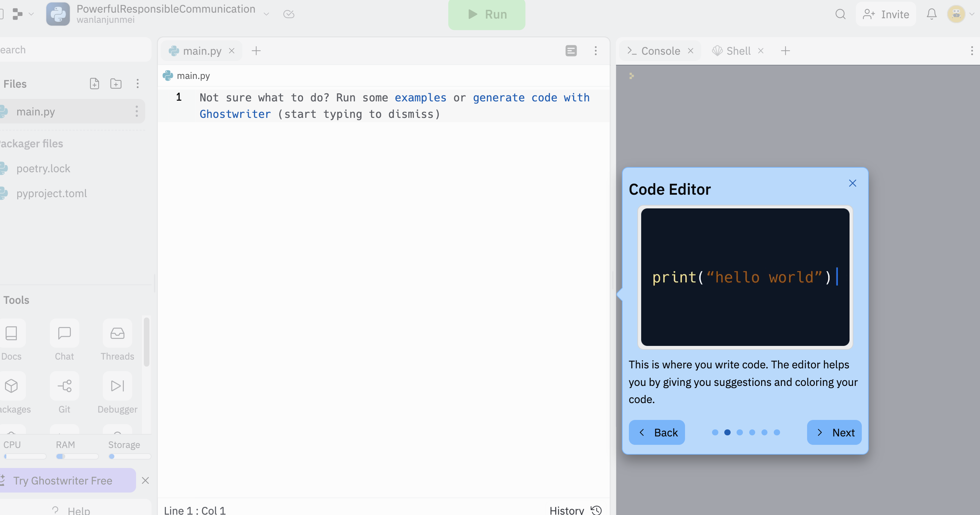Open the Debugger tool
The image size is (980, 515).
pos(117,386)
